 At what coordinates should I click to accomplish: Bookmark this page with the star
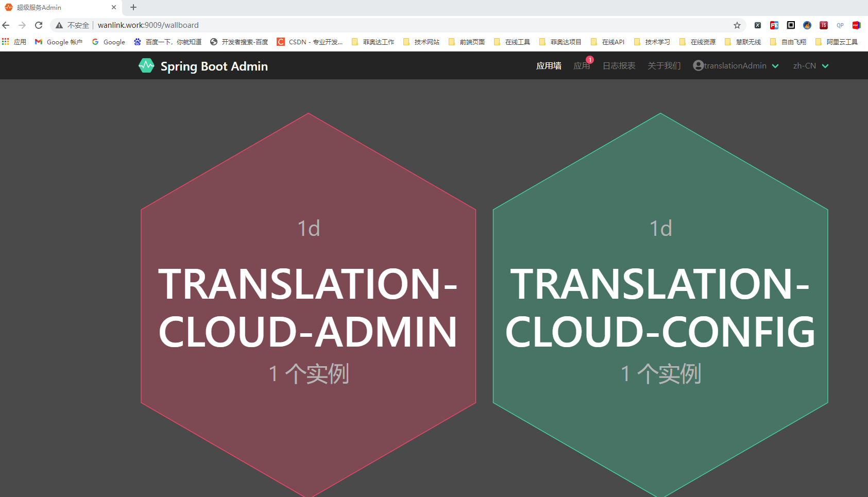(737, 25)
